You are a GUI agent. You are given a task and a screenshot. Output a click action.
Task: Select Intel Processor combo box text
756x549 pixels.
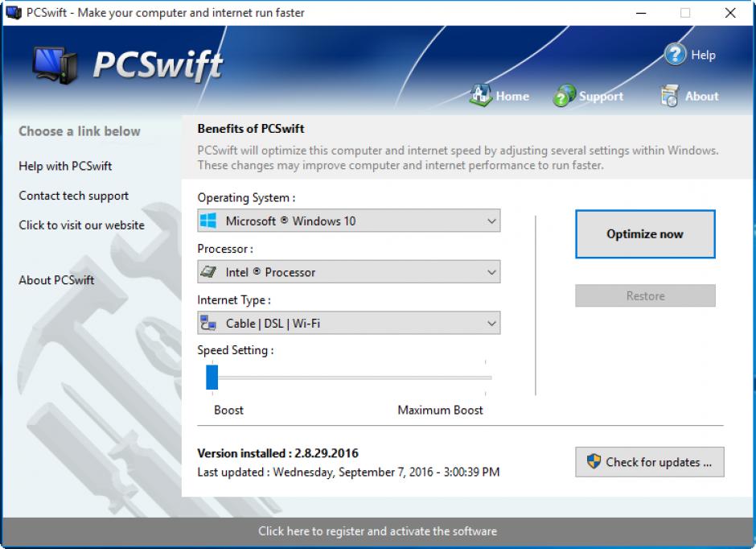(x=270, y=272)
